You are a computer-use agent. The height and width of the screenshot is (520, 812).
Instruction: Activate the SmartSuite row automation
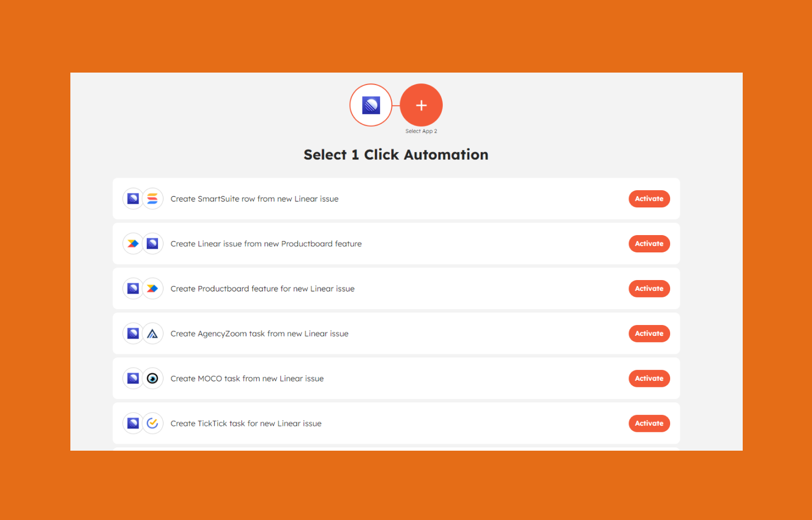[649, 199]
